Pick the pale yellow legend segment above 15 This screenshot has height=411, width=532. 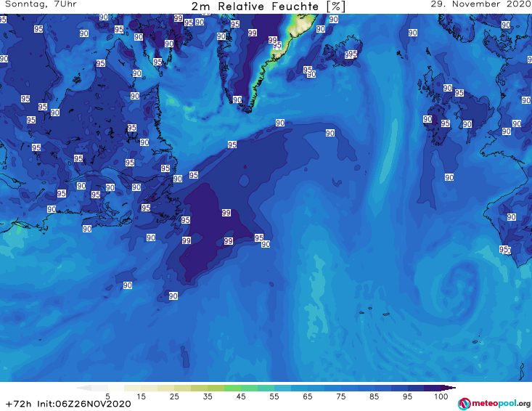point(133,388)
